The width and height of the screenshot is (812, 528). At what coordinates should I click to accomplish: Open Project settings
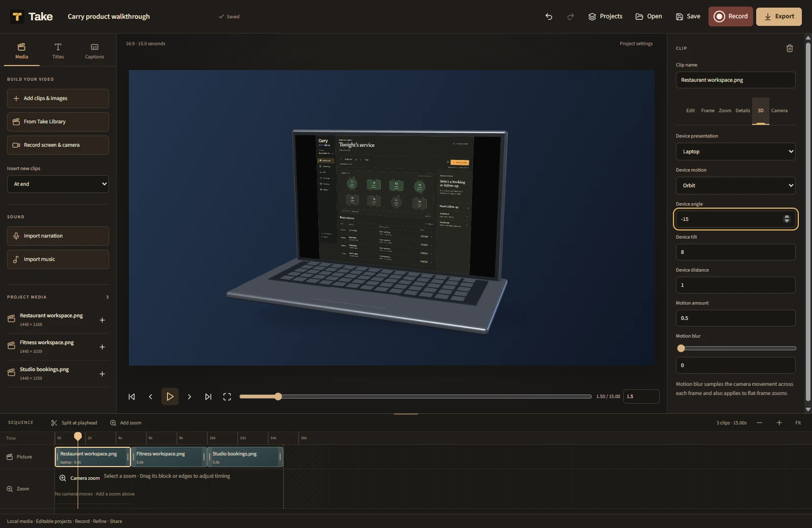coord(636,44)
